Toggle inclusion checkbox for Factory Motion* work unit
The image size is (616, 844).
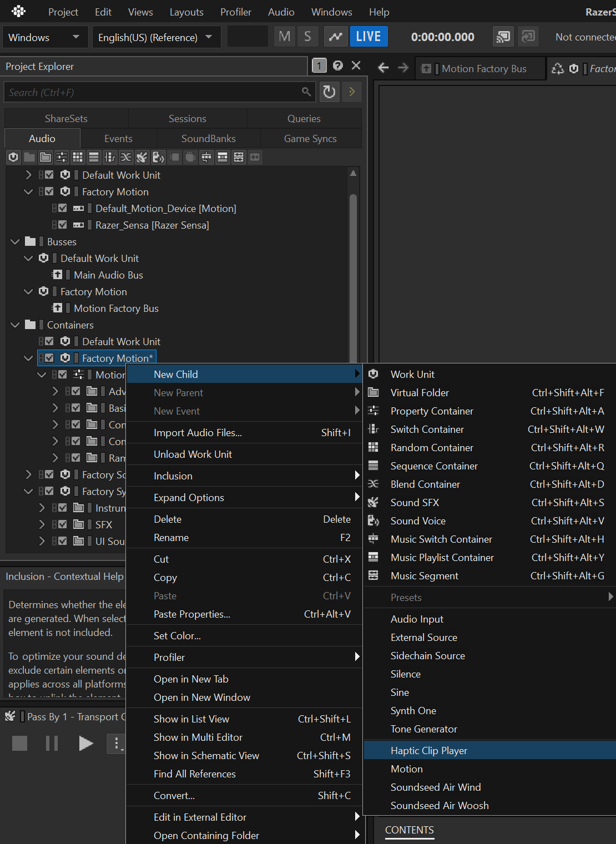pos(49,358)
